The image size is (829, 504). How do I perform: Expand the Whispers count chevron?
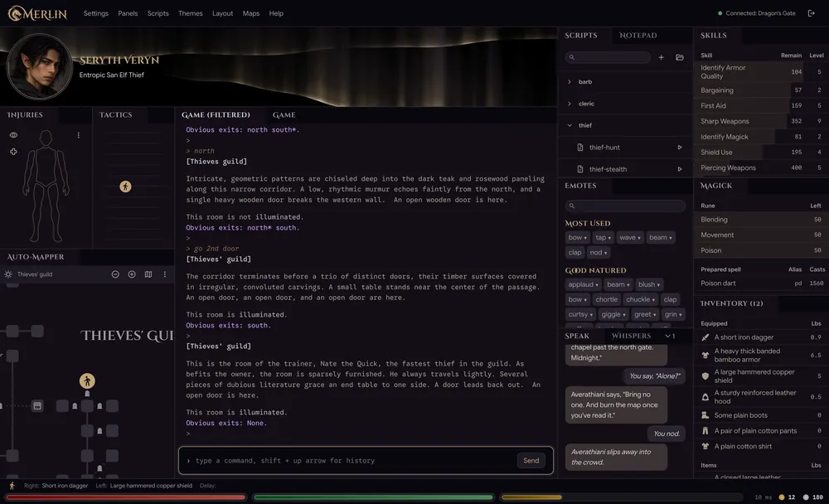(x=670, y=336)
